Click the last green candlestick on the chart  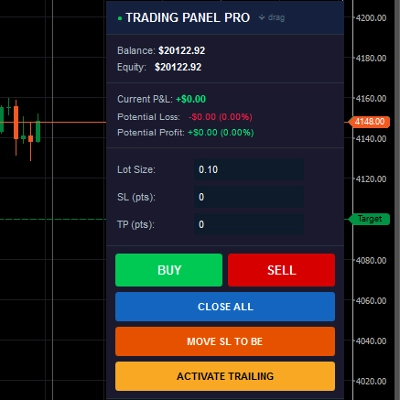point(38,131)
